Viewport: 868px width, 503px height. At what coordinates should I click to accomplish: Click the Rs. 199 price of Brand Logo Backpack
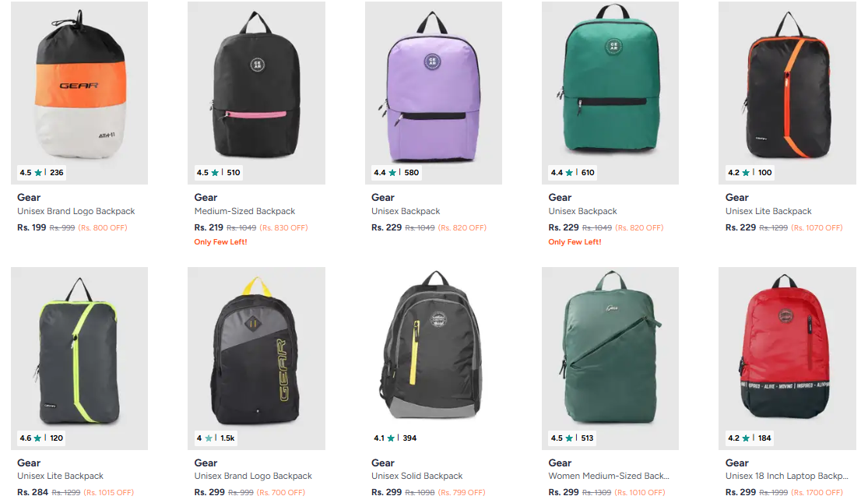tap(32, 227)
